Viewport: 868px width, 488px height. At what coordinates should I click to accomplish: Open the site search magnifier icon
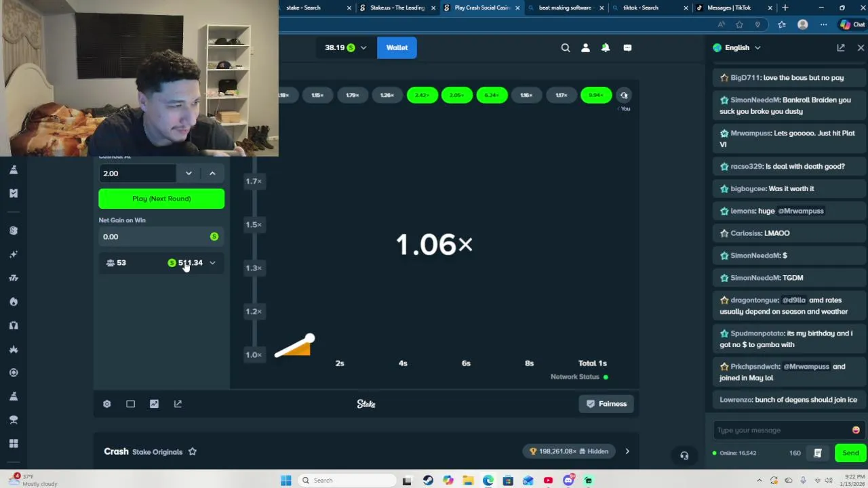coord(566,48)
